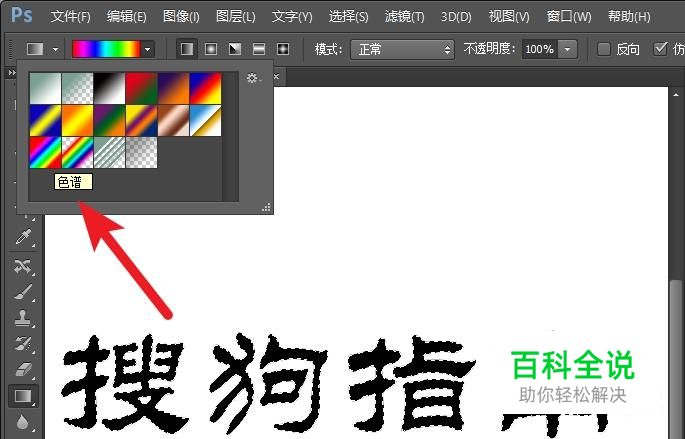Click the canvas vertical scrollbar thumb

[676, 358]
